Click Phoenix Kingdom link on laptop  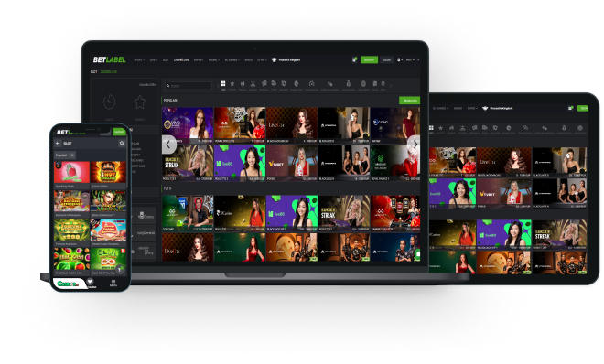pyautogui.click(x=286, y=60)
